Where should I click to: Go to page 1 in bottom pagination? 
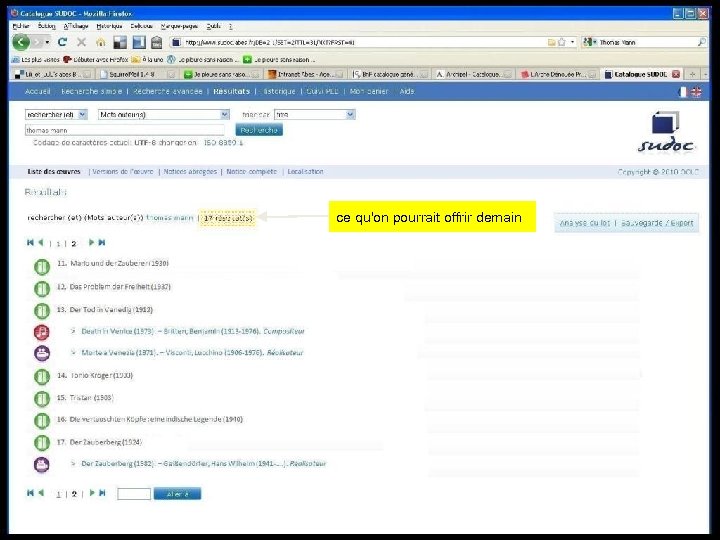58,494
